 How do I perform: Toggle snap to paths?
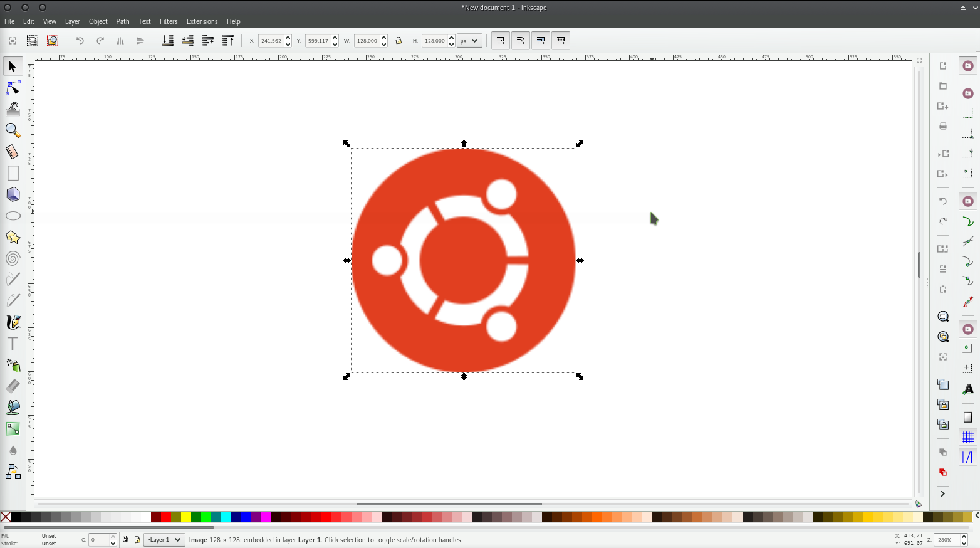[x=968, y=221]
